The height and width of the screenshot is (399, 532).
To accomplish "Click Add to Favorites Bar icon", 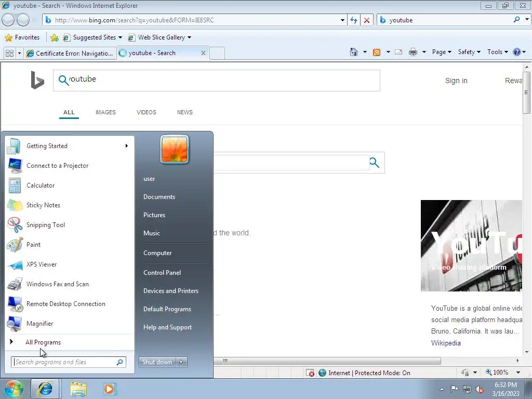I will coord(54,37).
